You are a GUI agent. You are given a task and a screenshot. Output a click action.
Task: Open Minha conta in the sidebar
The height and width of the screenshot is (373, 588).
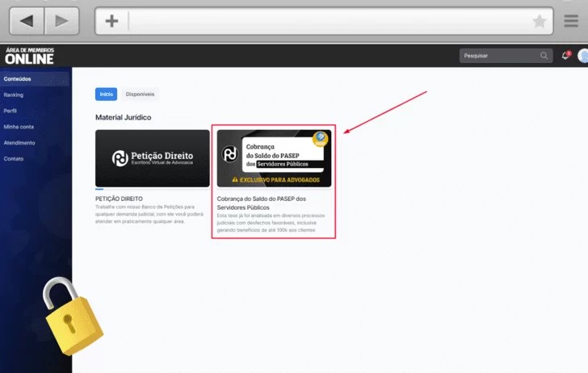tap(19, 127)
